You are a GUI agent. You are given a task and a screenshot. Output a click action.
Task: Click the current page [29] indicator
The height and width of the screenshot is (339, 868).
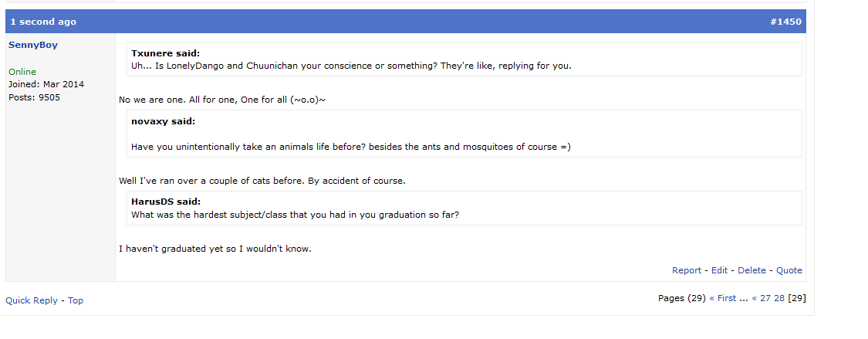click(797, 298)
